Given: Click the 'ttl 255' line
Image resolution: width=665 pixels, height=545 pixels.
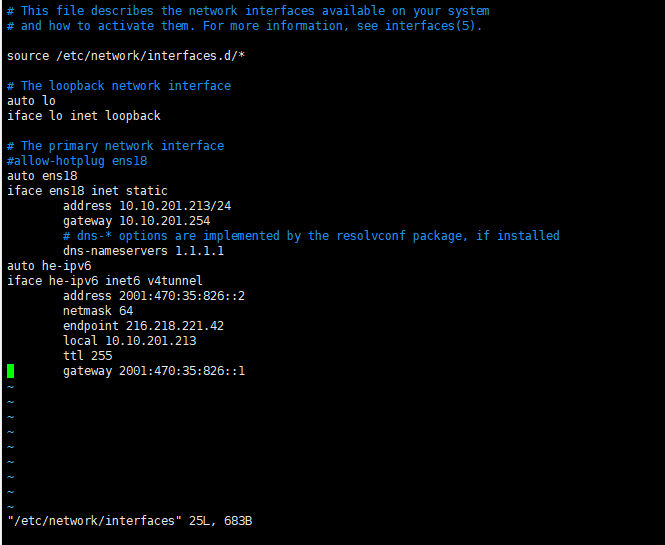Looking at the screenshot, I should 87,356.
